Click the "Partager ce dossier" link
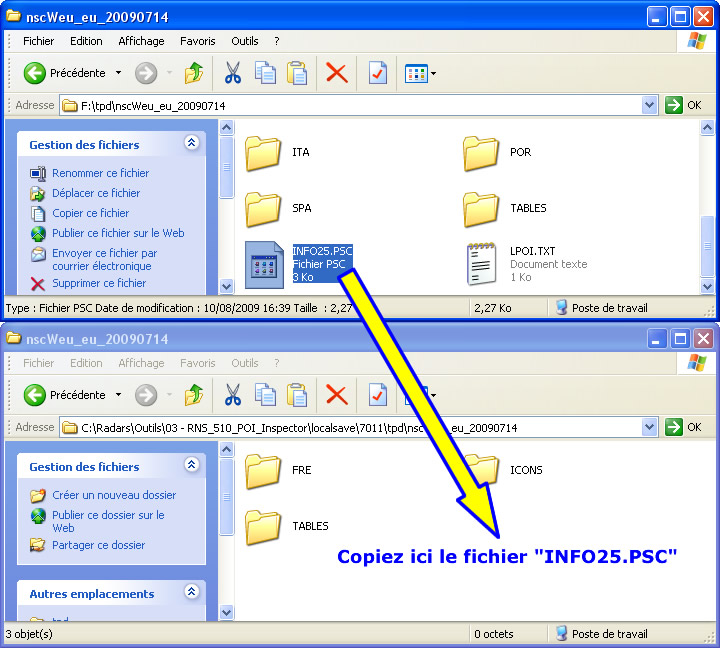This screenshot has height=648, width=720. click(x=98, y=545)
